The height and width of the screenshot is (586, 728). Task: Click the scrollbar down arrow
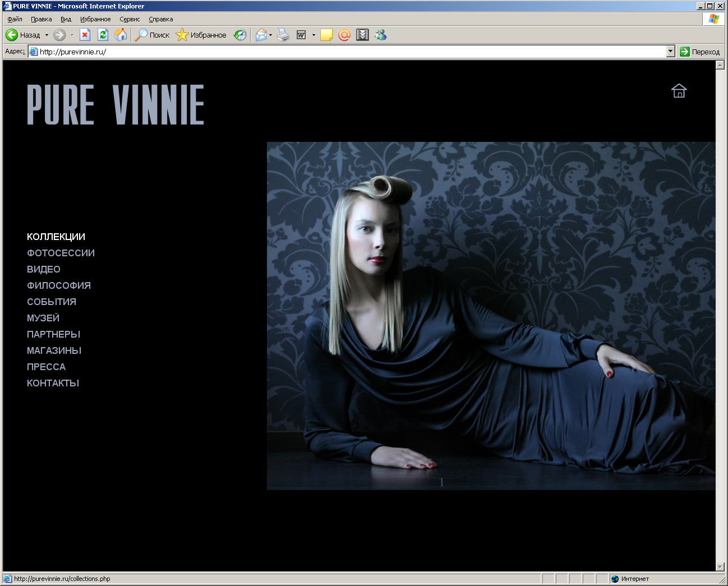(x=720, y=566)
